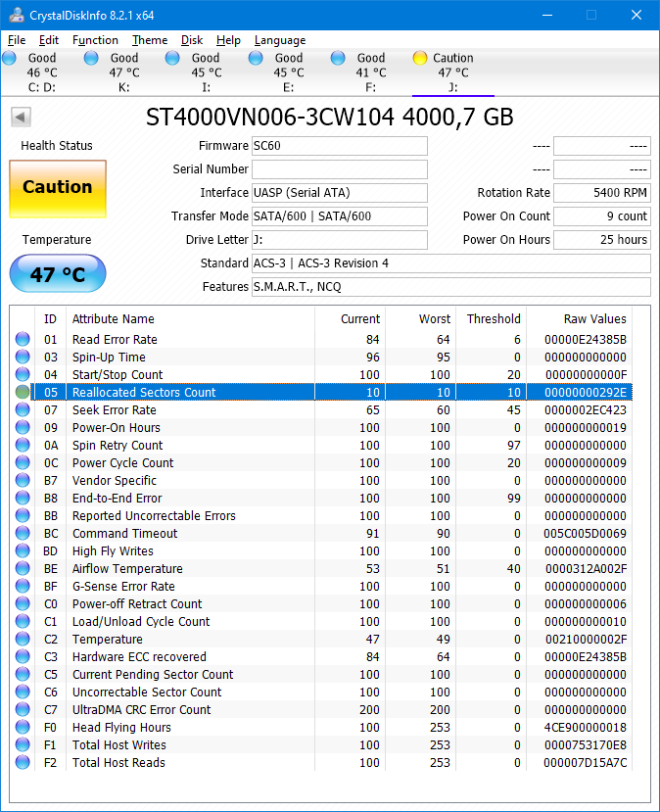Select the yellow Caution orb for drive J:
This screenshot has width=660, height=812.
tap(420, 59)
